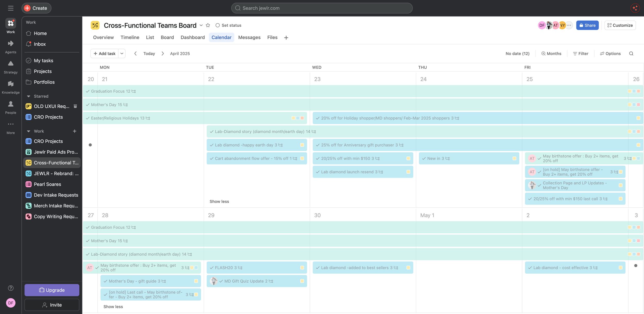Image resolution: width=644 pixels, height=314 pixels.
Task: Open My tasks in the sidebar
Action: click(44, 61)
